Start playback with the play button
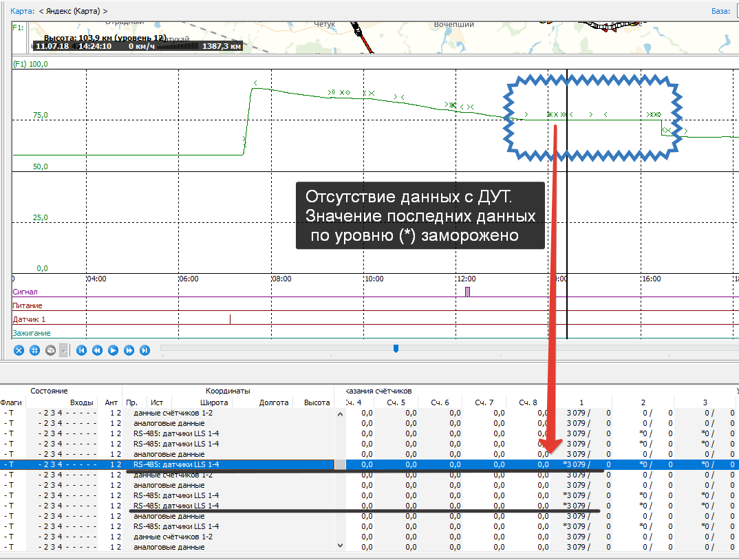This screenshot has width=739, height=560. click(x=114, y=350)
